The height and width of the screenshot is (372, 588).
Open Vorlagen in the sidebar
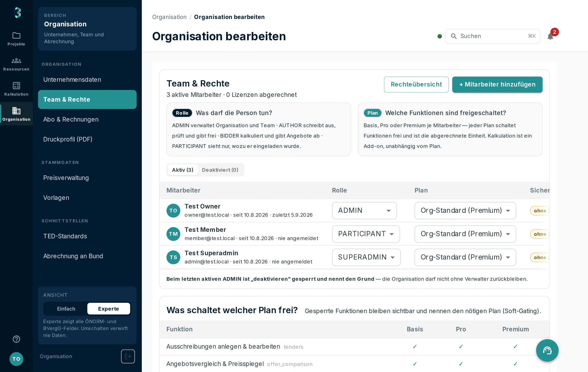(x=87, y=198)
